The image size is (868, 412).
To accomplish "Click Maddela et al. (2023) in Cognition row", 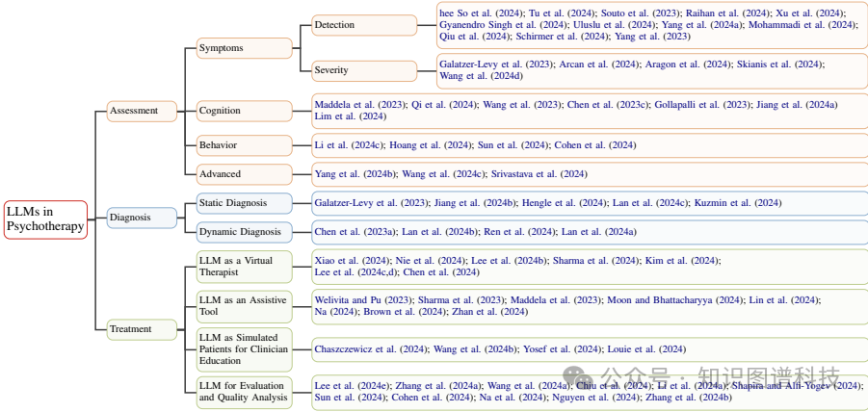I will pyautogui.click(x=360, y=105).
